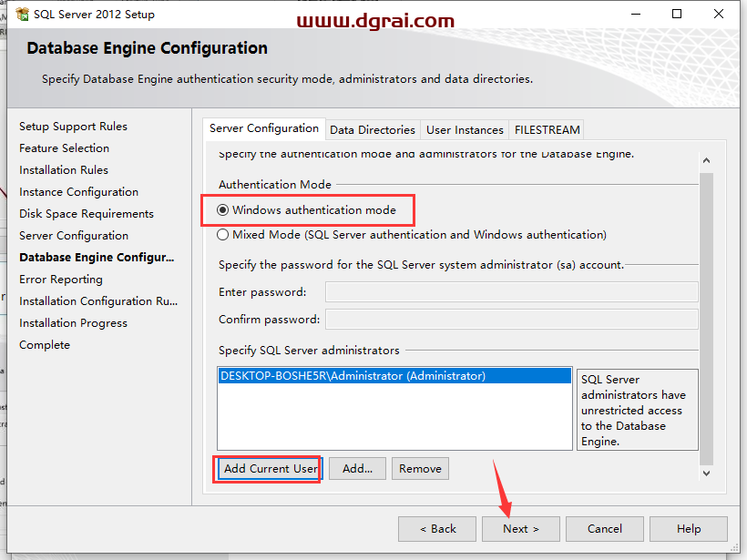Screen dimensions: 747x560
Task: Cancel the SQL Server setup
Action: [605, 529]
